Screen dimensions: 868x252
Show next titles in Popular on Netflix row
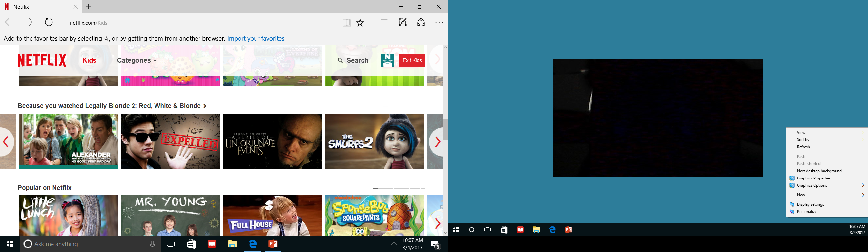[x=437, y=223]
